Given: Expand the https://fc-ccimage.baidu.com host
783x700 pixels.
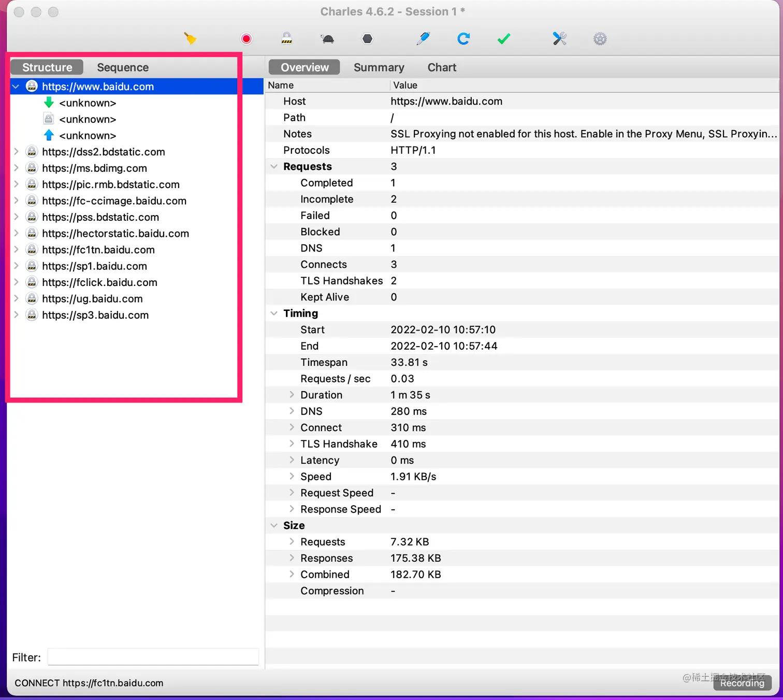Looking at the screenshot, I should point(16,201).
